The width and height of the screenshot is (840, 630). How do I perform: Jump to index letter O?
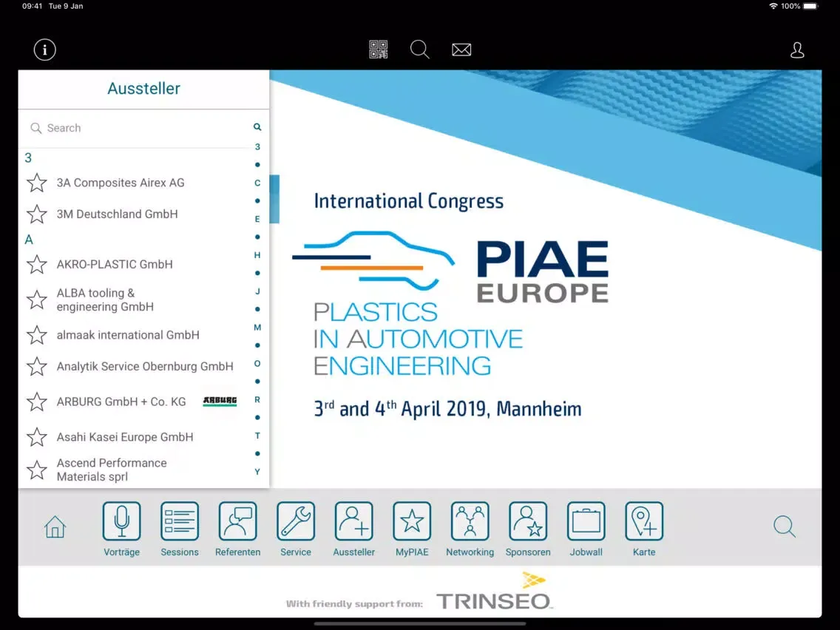coord(257,364)
